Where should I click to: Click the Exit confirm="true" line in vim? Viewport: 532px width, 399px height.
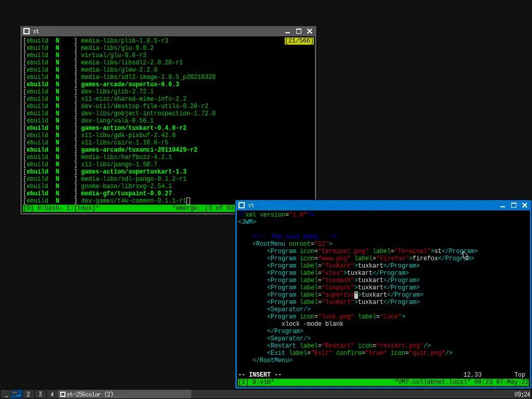[x=360, y=353]
